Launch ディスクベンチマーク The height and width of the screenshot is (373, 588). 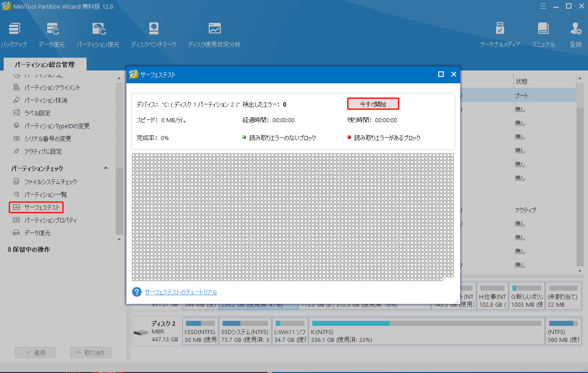153,35
